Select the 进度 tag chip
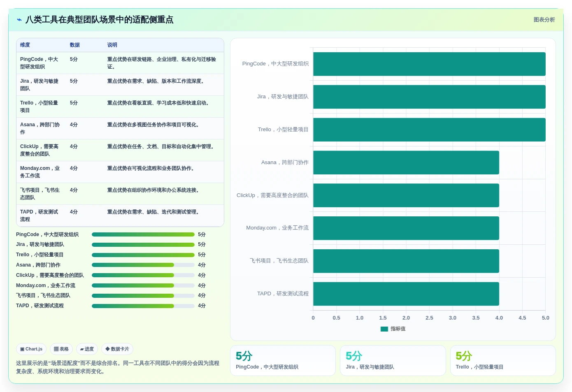Screen dimensions: 572x392 (87, 349)
